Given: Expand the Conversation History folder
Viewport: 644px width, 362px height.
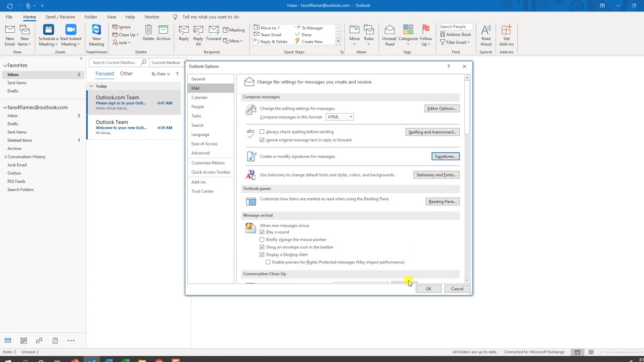Looking at the screenshot, I should tap(5, 157).
